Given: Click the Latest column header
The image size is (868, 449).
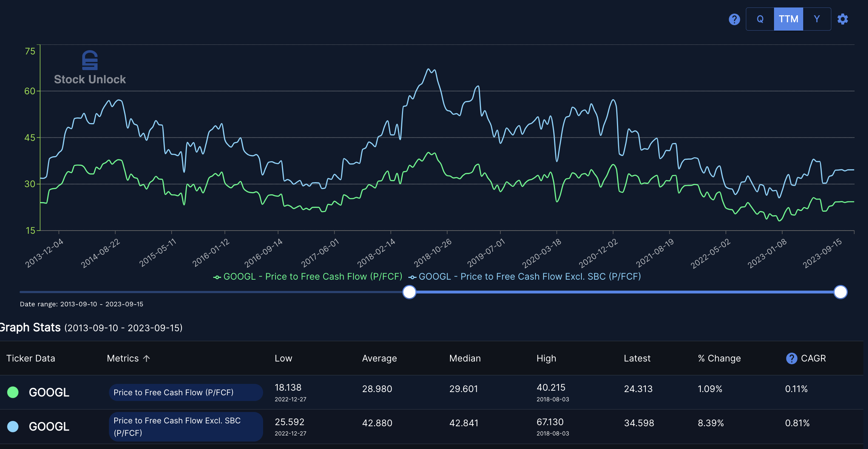Looking at the screenshot, I should coord(637,358).
